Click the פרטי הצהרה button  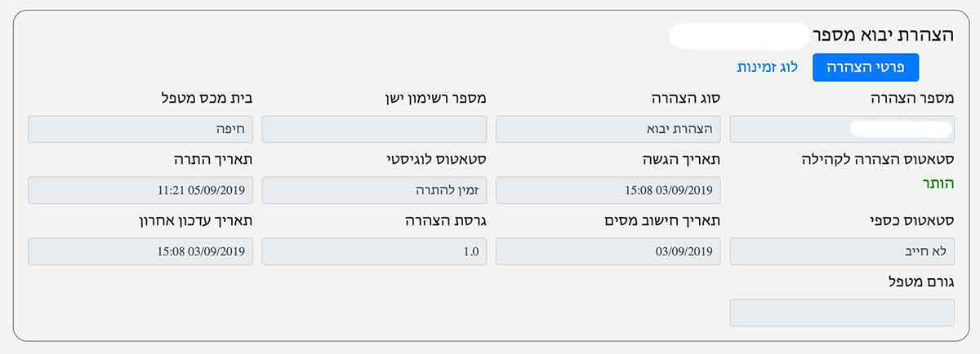click(x=866, y=68)
